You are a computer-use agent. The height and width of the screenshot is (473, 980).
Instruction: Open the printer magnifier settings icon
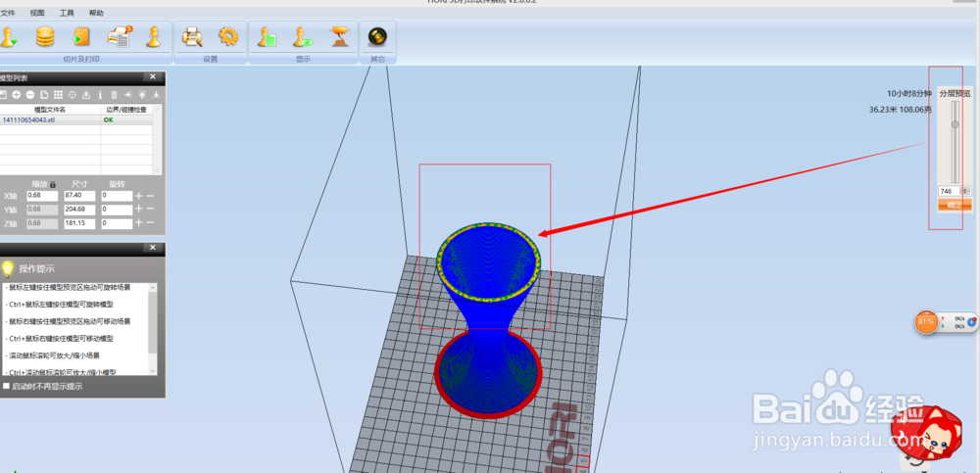point(192,37)
